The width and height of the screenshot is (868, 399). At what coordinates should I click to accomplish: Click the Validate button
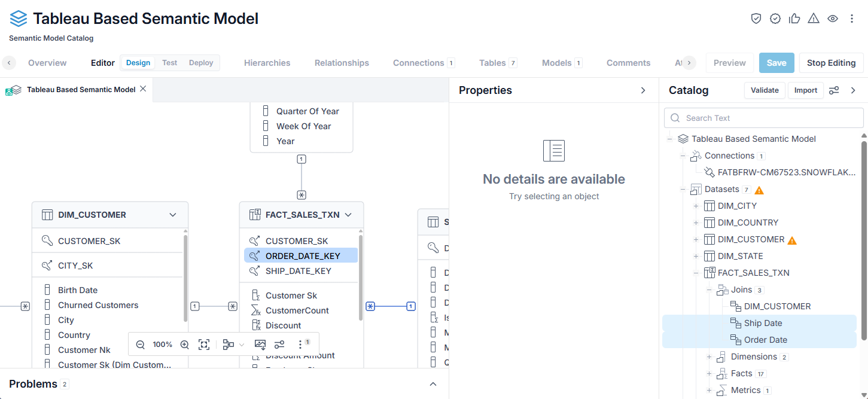[765, 90]
